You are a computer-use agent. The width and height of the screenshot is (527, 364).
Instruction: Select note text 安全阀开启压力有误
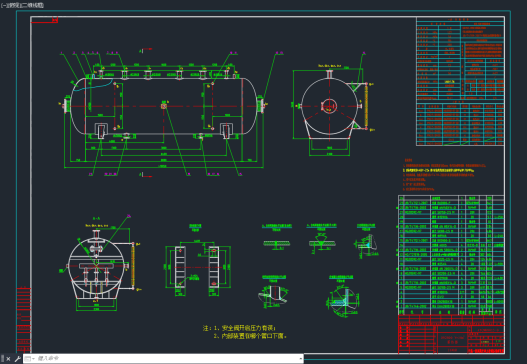coord(248,328)
